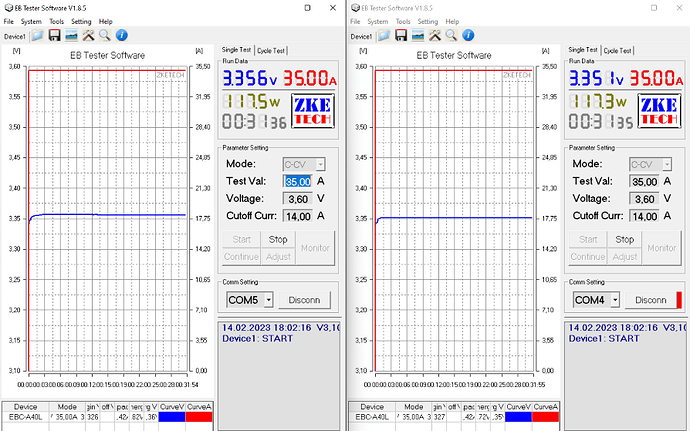Screen dimensions: 690x431
Task: Click Device1: START log in left window
Action: pos(257,339)
